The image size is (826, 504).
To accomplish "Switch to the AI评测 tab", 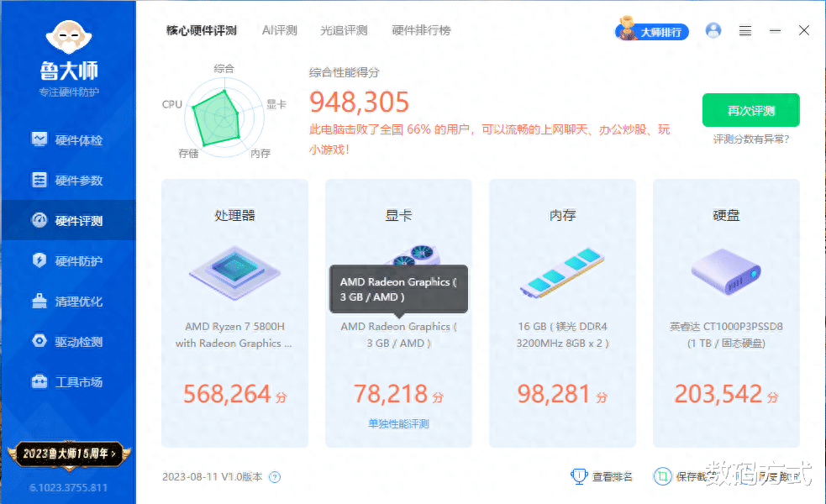I will tap(280, 30).
